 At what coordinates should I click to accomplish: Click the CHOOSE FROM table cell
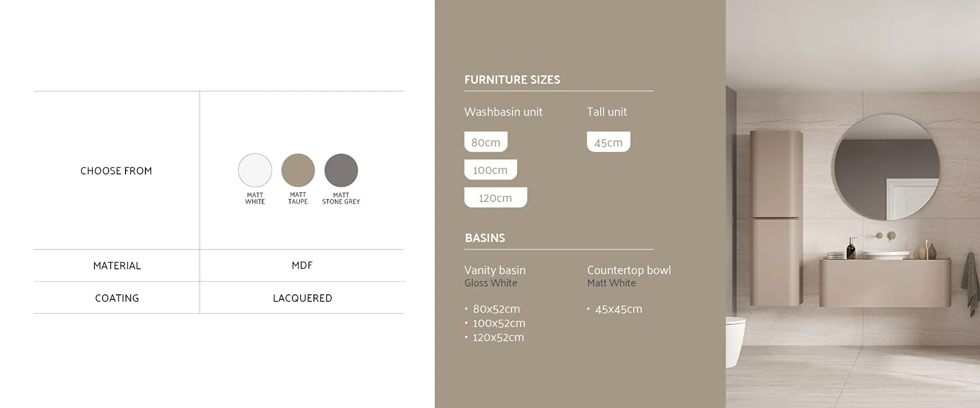[116, 171]
